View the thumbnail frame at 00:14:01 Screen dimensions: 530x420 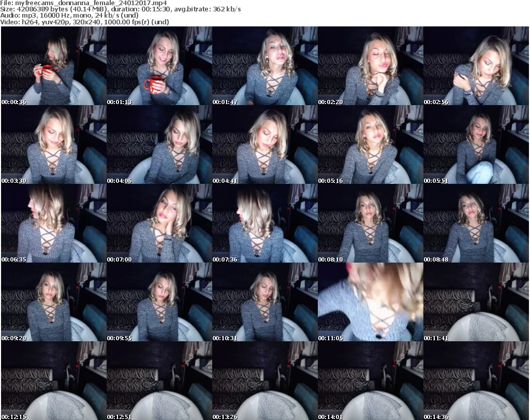point(371,381)
